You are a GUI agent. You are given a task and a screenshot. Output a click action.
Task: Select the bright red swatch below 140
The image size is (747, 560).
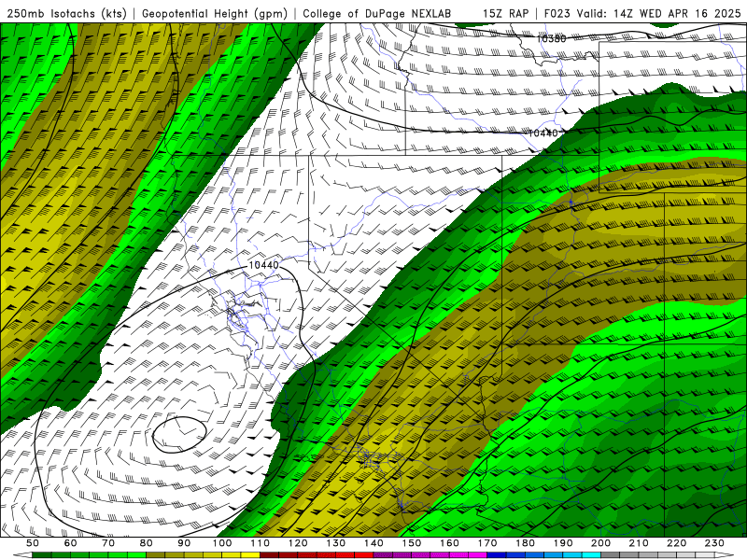click(x=364, y=554)
